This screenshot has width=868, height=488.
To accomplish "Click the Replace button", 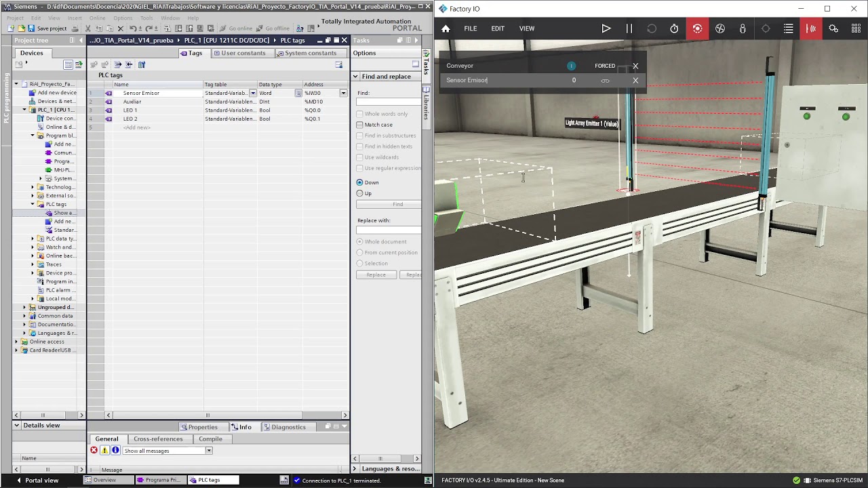I will click(x=376, y=274).
